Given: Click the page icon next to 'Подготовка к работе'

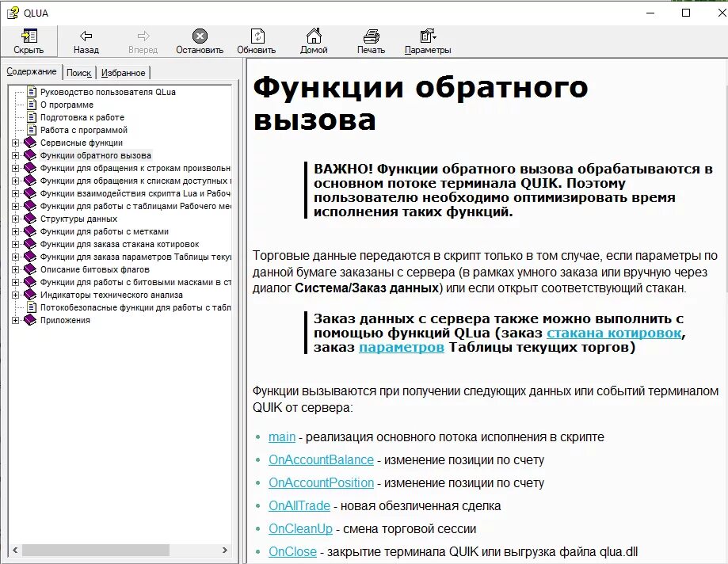Looking at the screenshot, I should [x=32, y=117].
